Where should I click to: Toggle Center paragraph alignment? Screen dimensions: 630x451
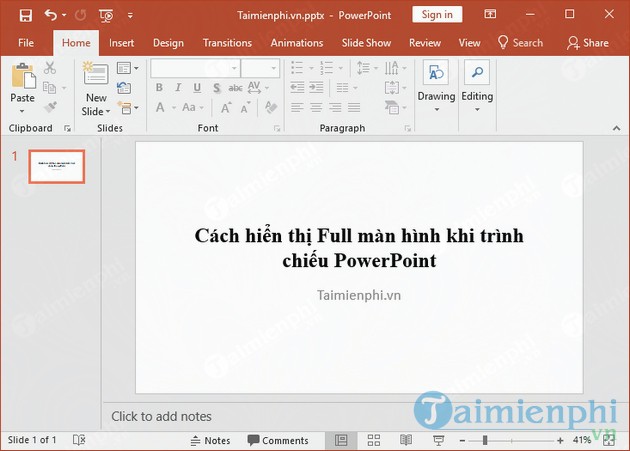[x=316, y=107]
